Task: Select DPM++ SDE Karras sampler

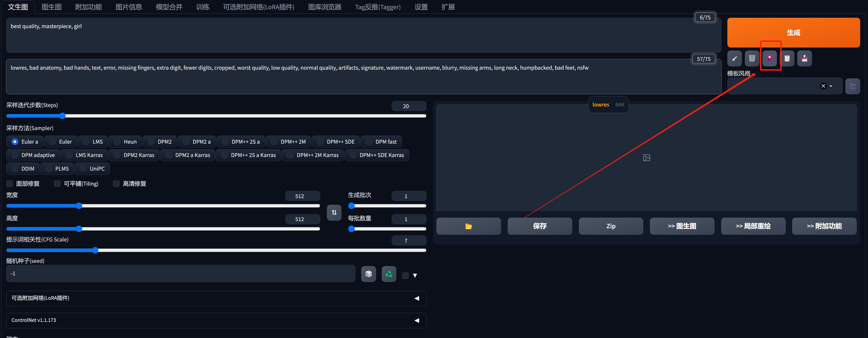Action: (376, 155)
